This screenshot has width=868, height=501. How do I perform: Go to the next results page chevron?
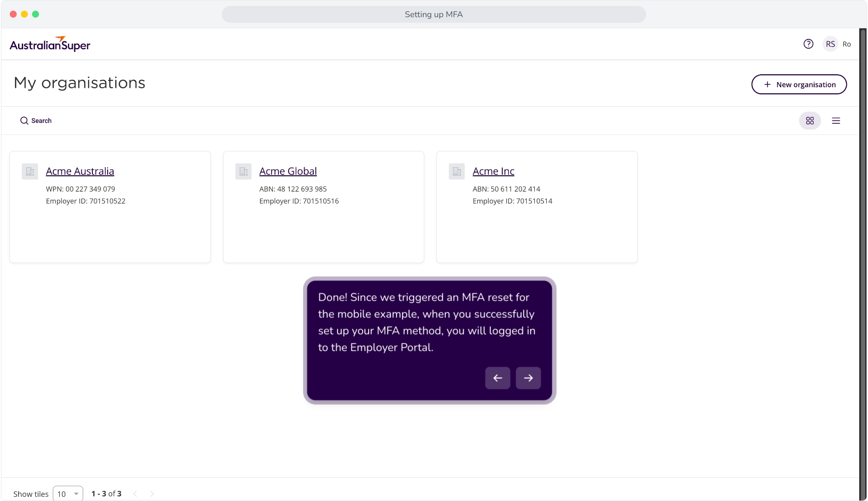pos(152,494)
